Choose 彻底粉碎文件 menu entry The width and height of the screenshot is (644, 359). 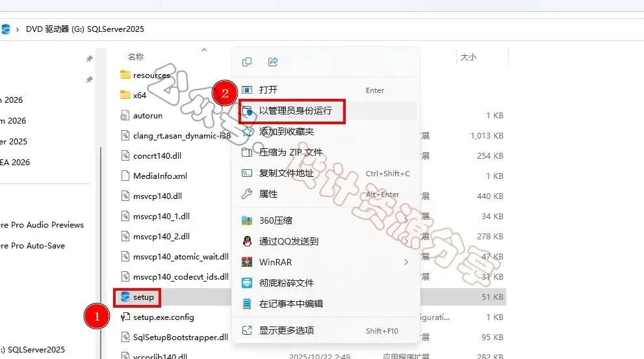pos(326,283)
